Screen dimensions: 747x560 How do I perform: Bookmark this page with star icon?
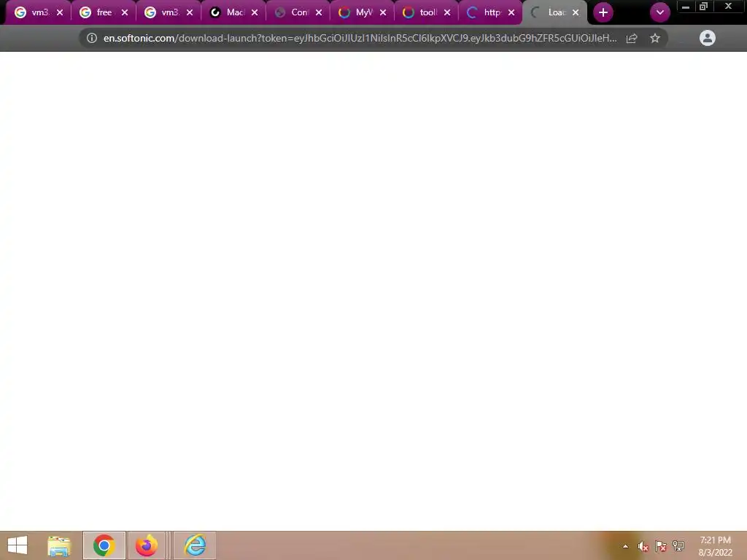[x=655, y=38]
